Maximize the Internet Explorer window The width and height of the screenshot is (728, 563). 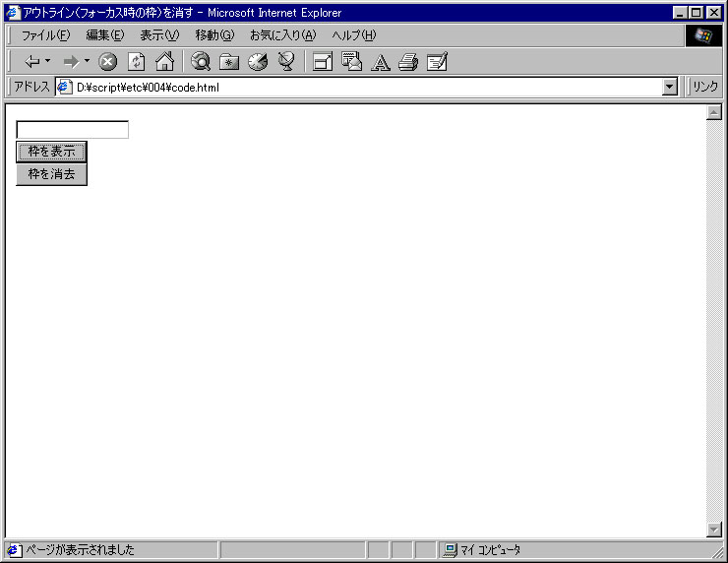pos(696,13)
